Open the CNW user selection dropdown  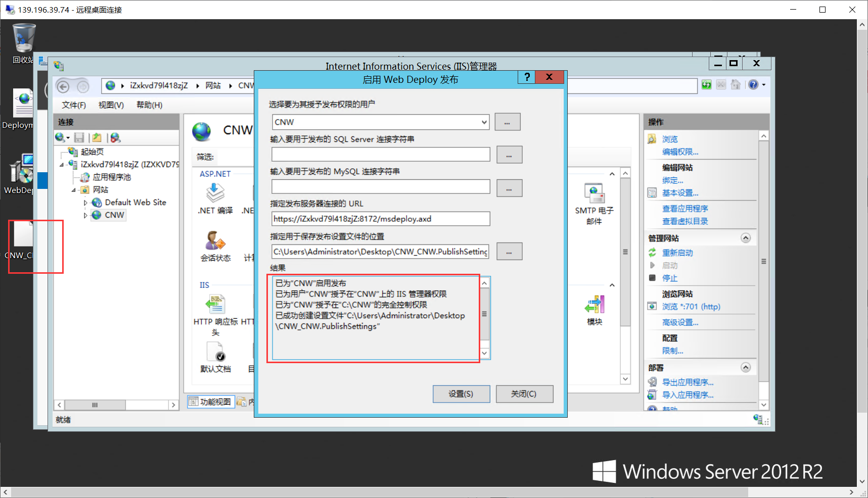point(484,122)
